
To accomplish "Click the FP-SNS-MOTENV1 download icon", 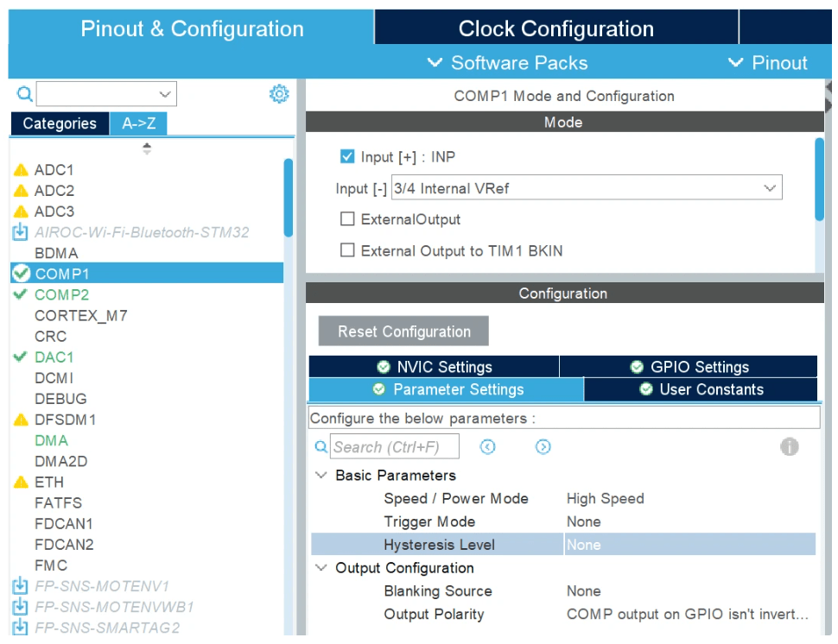I will [x=20, y=586].
